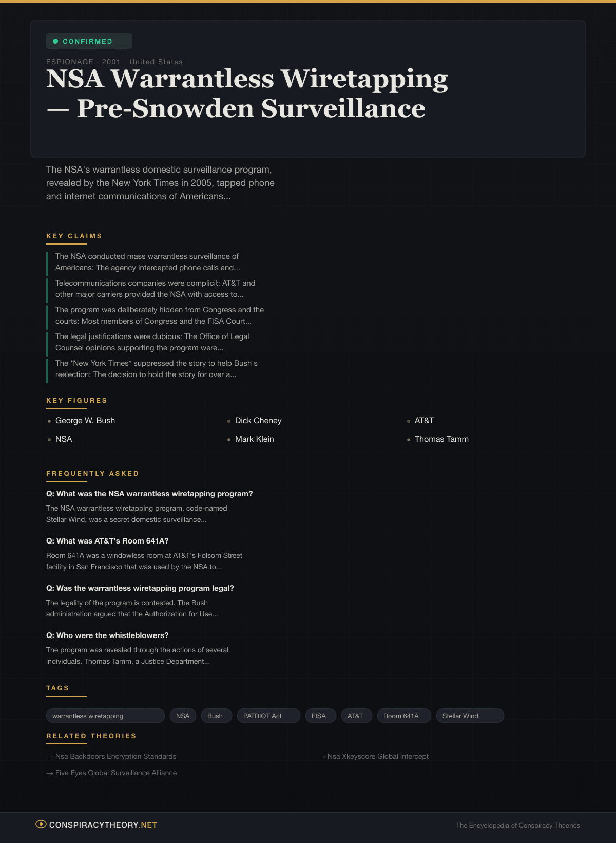Click the CONFIRMED status badge
The width and height of the screenshot is (616, 843).
click(89, 41)
